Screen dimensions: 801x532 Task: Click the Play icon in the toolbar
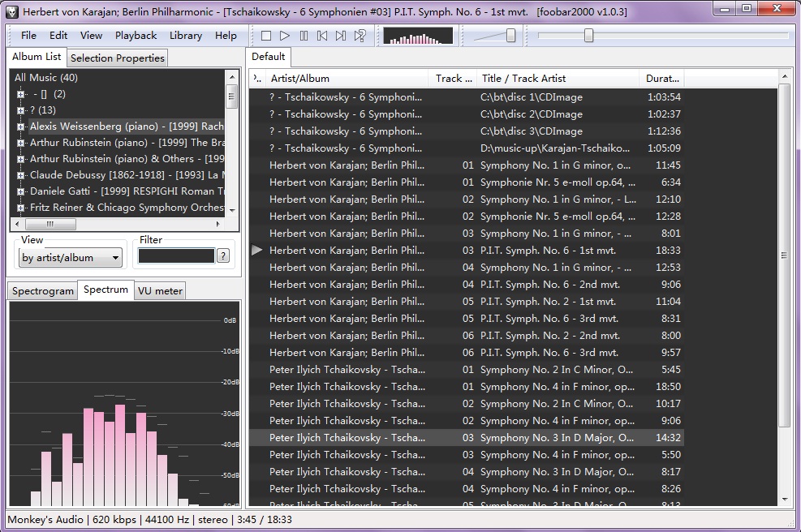(284, 35)
